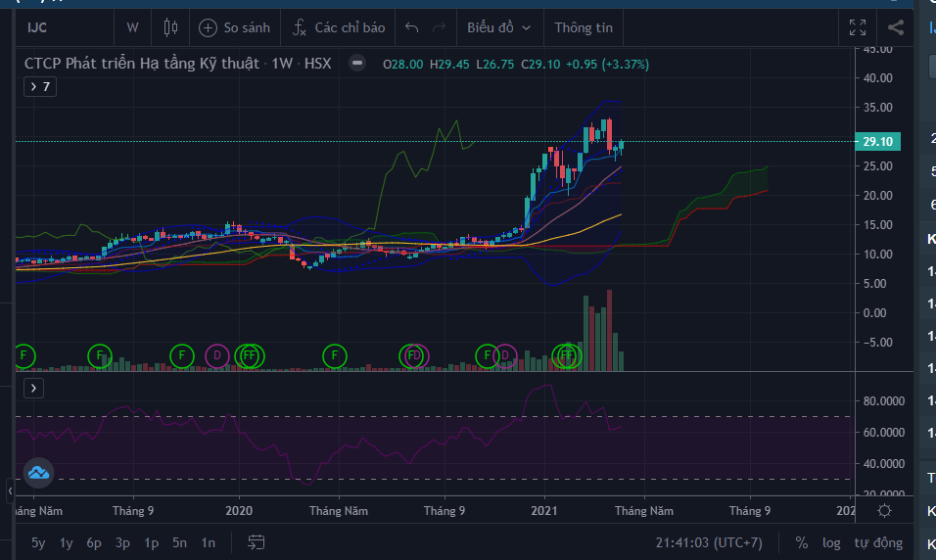Enter fullscreen chart mode

tap(858, 27)
